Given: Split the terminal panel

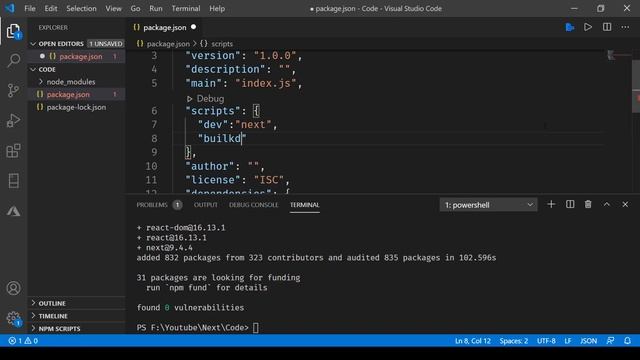Looking at the screenshot, I should pos(570,204).
